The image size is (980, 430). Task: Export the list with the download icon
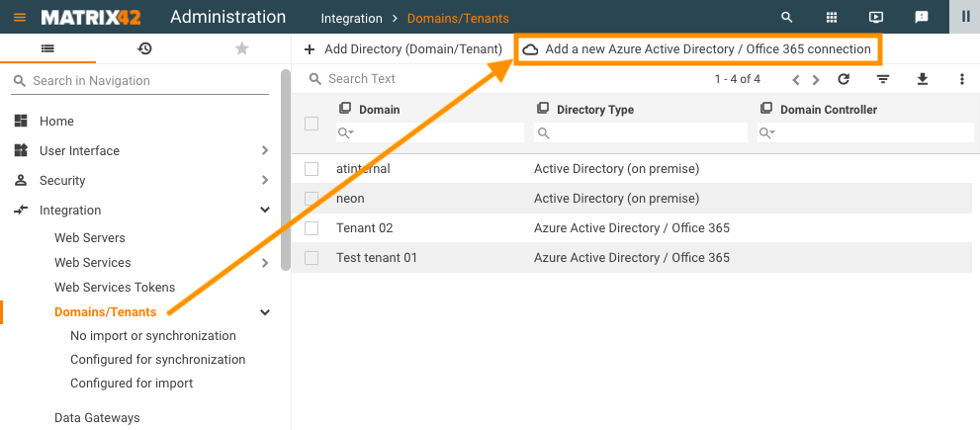[x=923, y=79]
